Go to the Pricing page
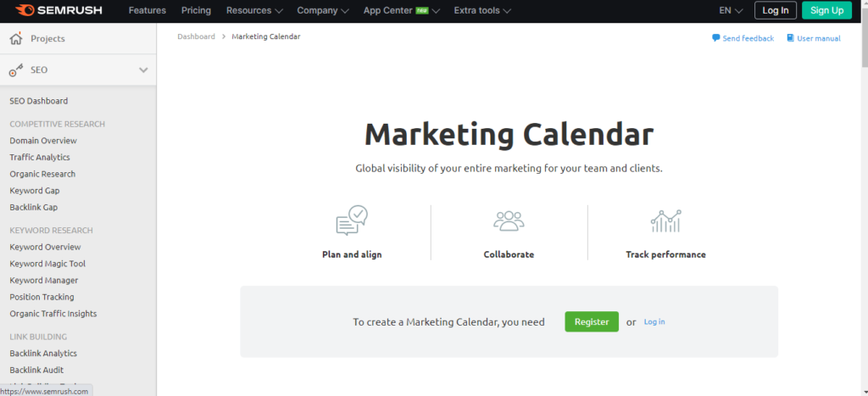The image size is (868, 396). coord(196,10)
